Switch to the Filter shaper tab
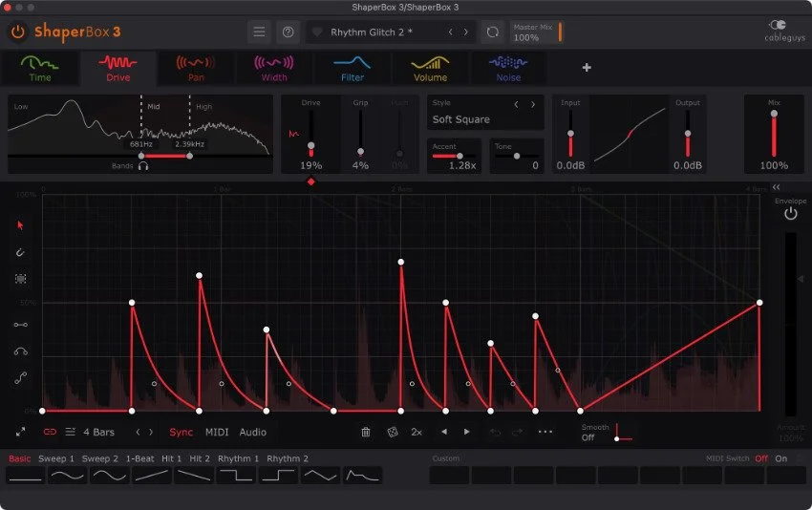The height and width of the screenshot is (510, 812). pos(353,69)
